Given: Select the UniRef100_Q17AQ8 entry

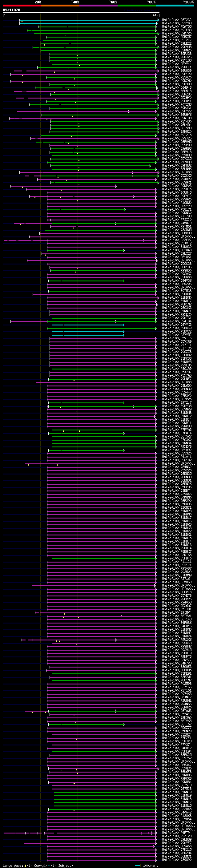Looking at the screenshot, I should tap(177, 162).
